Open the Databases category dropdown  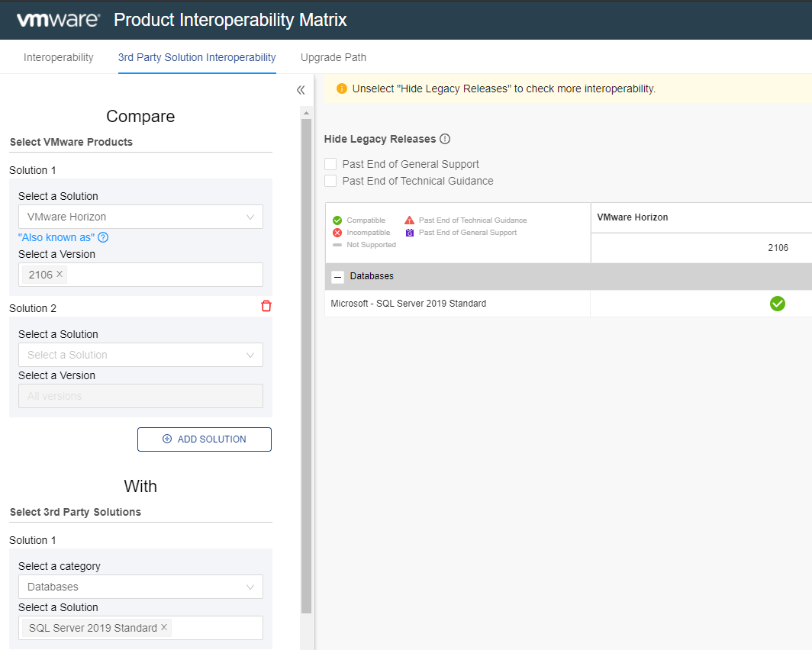pos(140,587)
